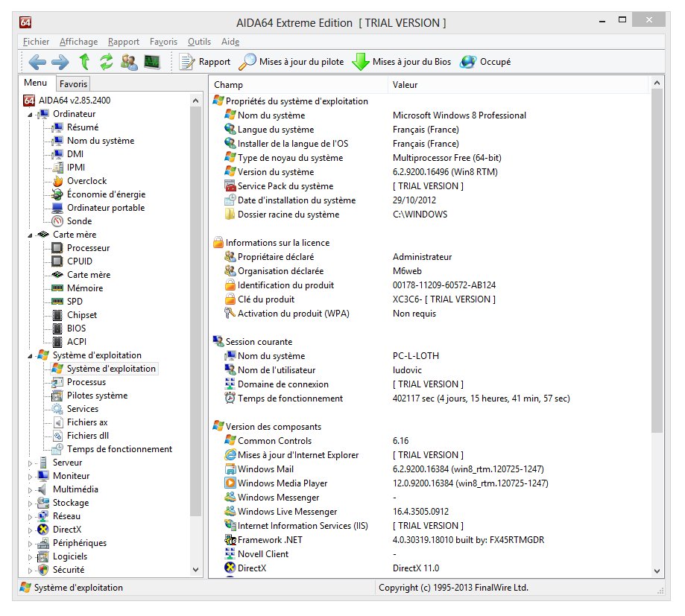
Task: Expand the Sécurité tree node
Action: [30, 571]
